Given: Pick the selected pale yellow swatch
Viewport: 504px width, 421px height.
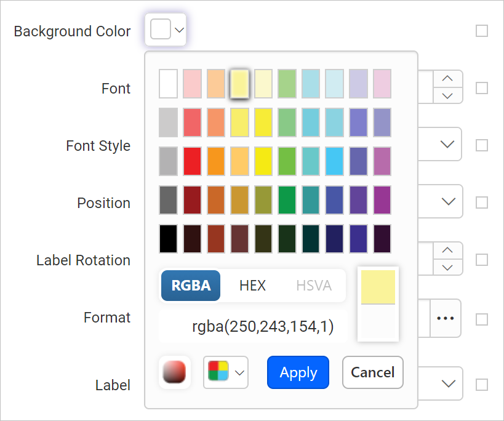Looking at the screenshot, I should [x=239, y=84].
